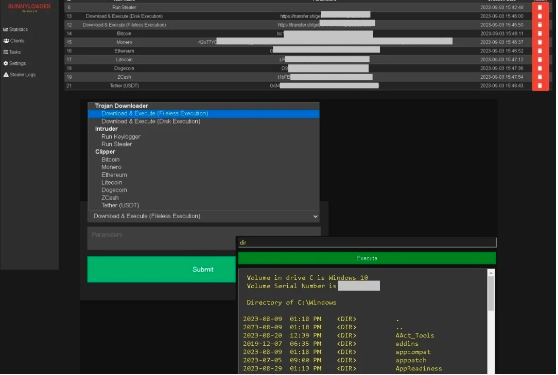Viewport: 558px width, 375px height.
Task: Click the Tether (USDT) task name cell
Action: [124, 86]
